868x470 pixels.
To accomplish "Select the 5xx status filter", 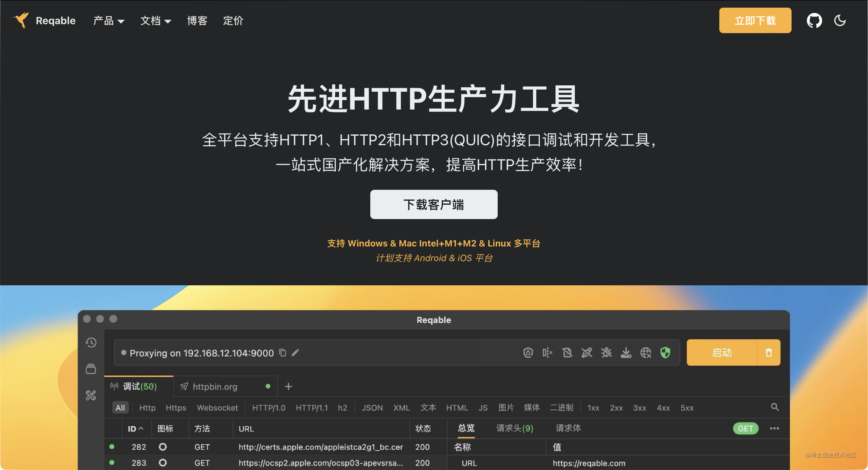I will tap(687, 408).
